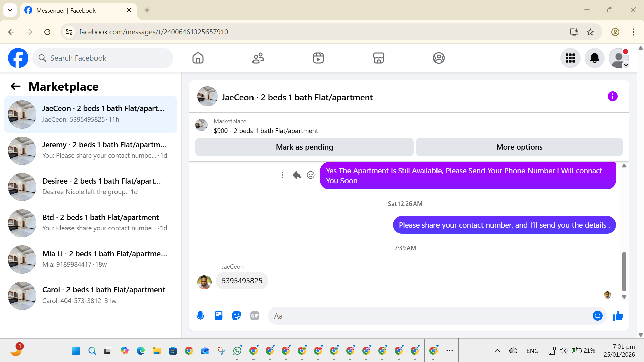Show hidden system tray icons
644x362 pixels.
click(x=497, y=351)
